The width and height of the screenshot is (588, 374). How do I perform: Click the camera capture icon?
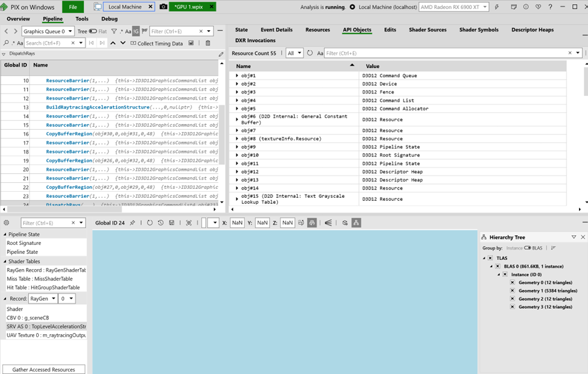(x=163, y=7)
